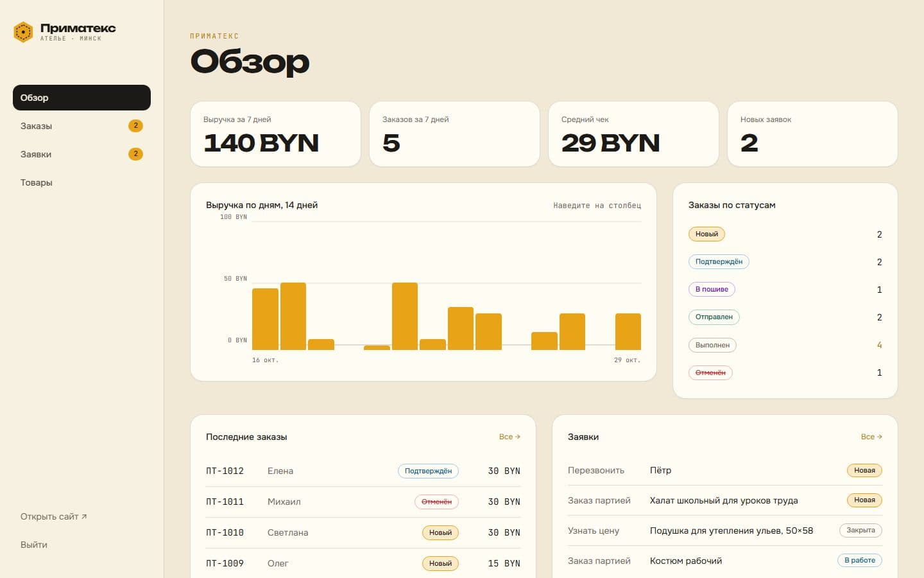924x578 pixels.
Task: Select the Заказов за 7 дней card
Action: click(x=454, y=134)
